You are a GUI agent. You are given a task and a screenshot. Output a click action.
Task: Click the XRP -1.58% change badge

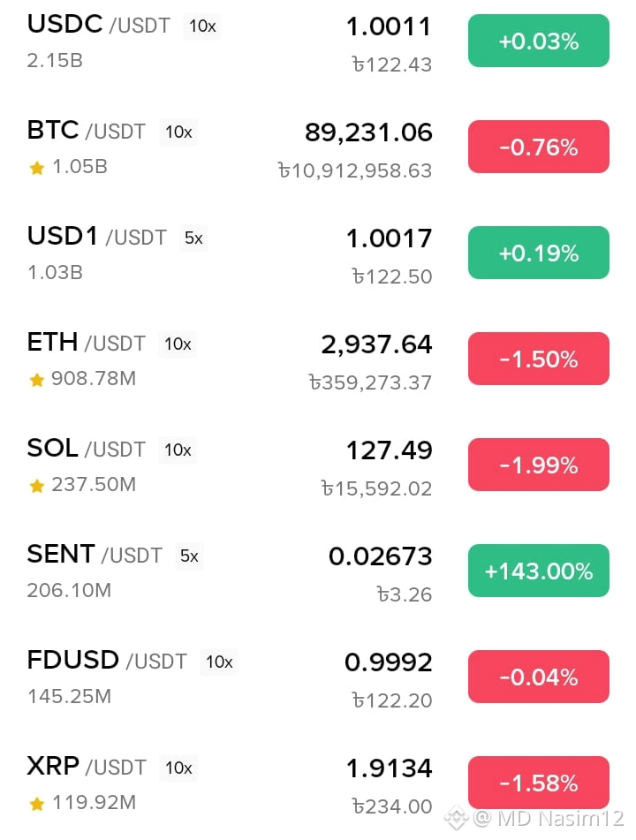click(539, 783)
